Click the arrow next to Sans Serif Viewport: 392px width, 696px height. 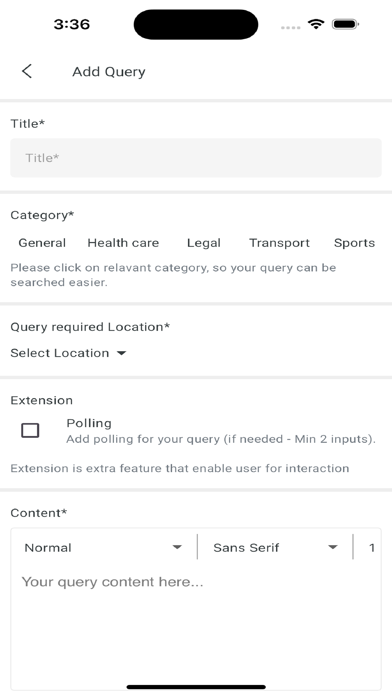pyautogui.click(x=333, y=547)
